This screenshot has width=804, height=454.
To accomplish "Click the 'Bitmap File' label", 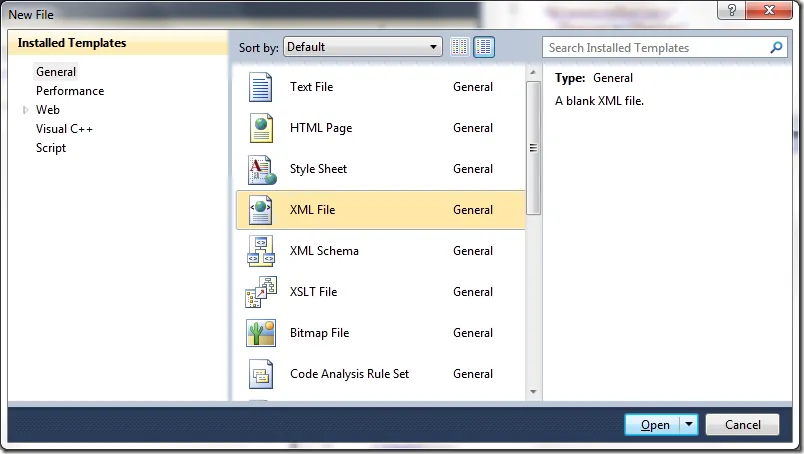I will (319, 333).
